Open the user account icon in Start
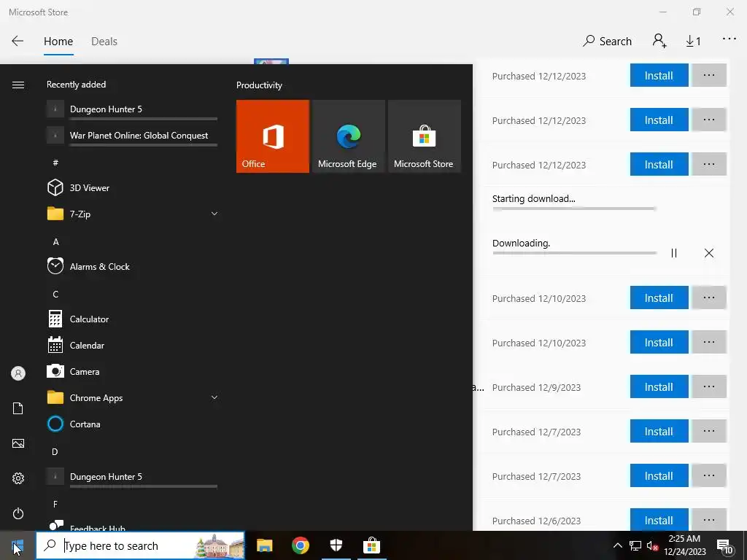The image size is (747, 560). [18, 373]
